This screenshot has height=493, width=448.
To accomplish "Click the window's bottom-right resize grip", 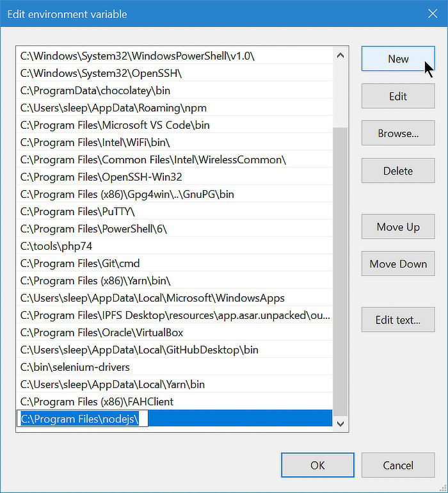I will pyautogui.click(x=443, y=488).
